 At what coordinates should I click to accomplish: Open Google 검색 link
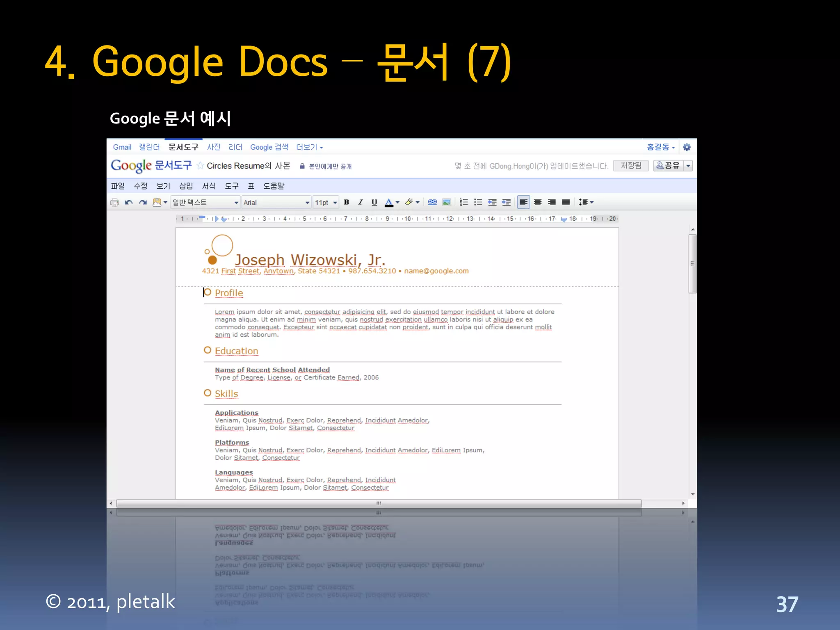(269, 147)
